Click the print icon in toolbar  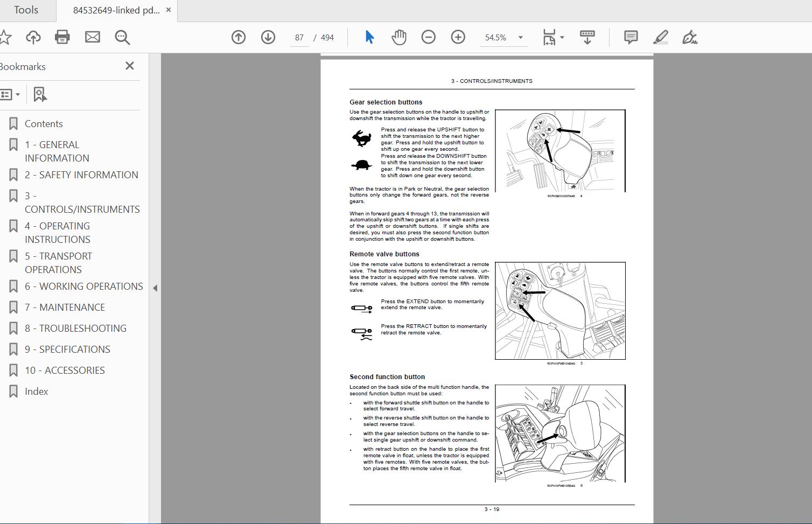point(62,37)
